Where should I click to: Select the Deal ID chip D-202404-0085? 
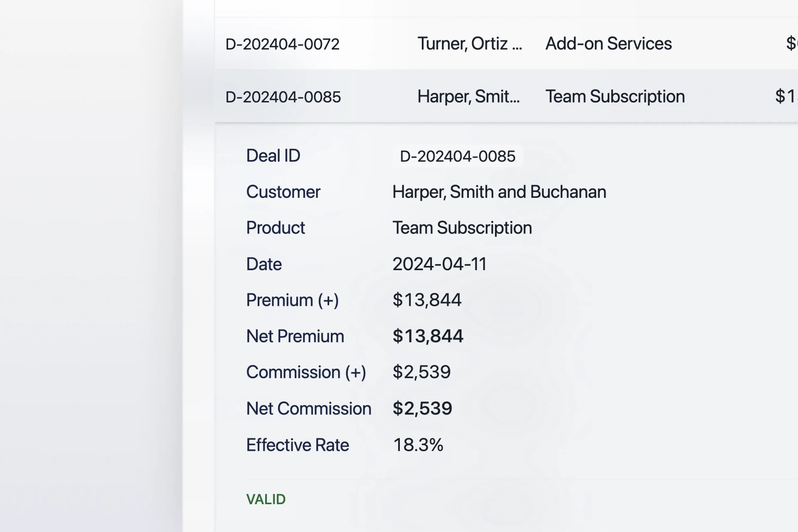coord(457,156)
